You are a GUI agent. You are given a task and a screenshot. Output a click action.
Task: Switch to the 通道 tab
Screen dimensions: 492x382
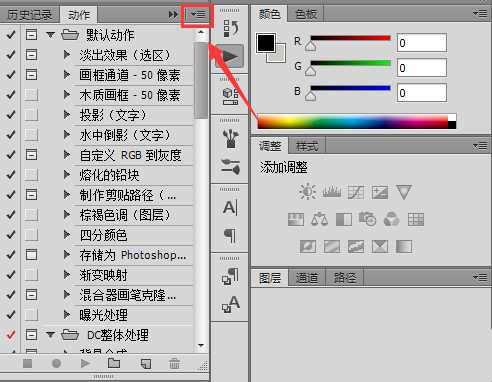(307, 278)
